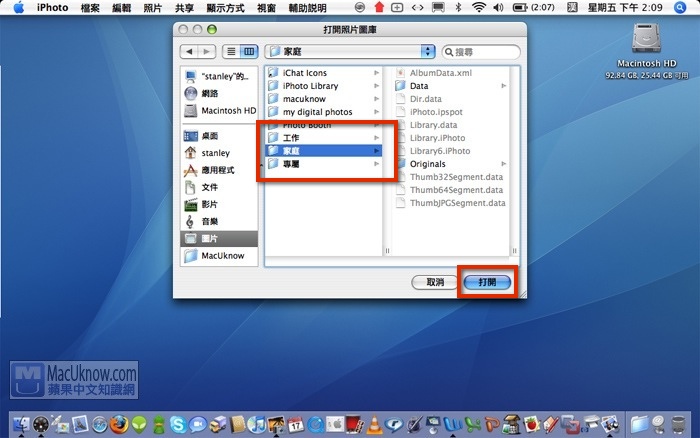700x438 pixels.
Task: Open the Originals folder in the right column
Action: pyautogui.click(x=451, y=164)
